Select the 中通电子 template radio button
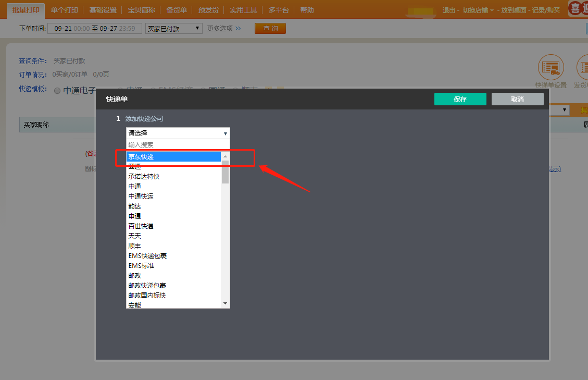Screen dimensions: 588x380 point(57,91)
